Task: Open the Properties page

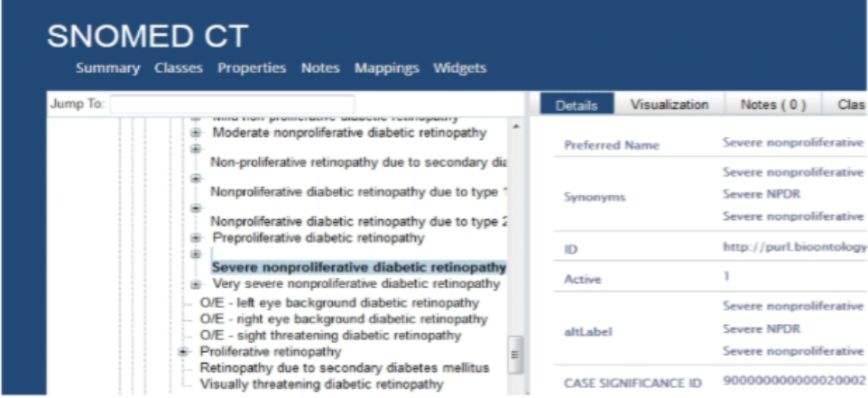Action: (252, 68)
